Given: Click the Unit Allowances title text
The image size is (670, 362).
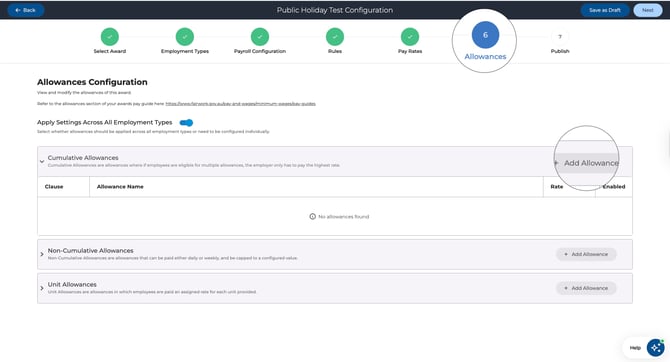Looking at the screenshot, I should pos(72,284).
